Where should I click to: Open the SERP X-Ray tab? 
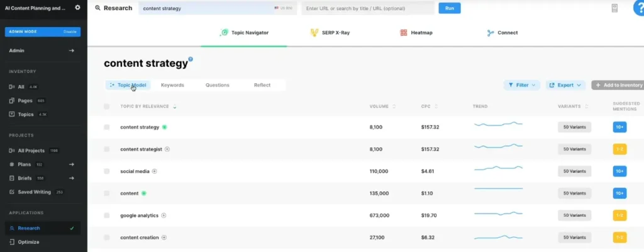[331, 33]
